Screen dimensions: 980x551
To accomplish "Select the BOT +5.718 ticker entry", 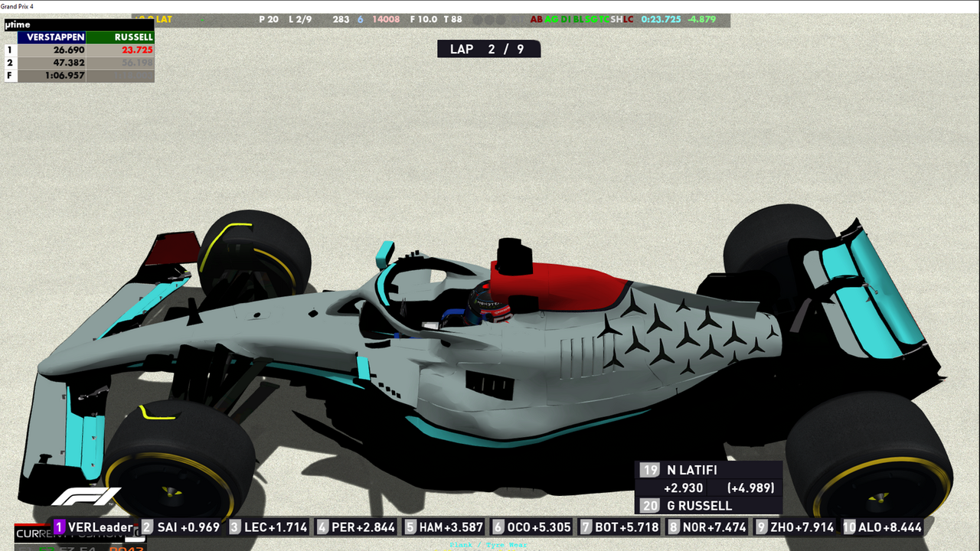I will 620,527.
